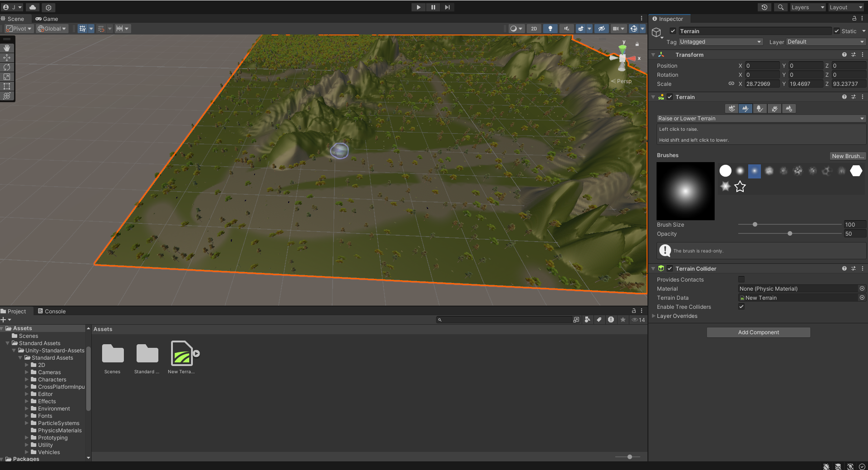Open the Console tab

click(x=52, y=311)
